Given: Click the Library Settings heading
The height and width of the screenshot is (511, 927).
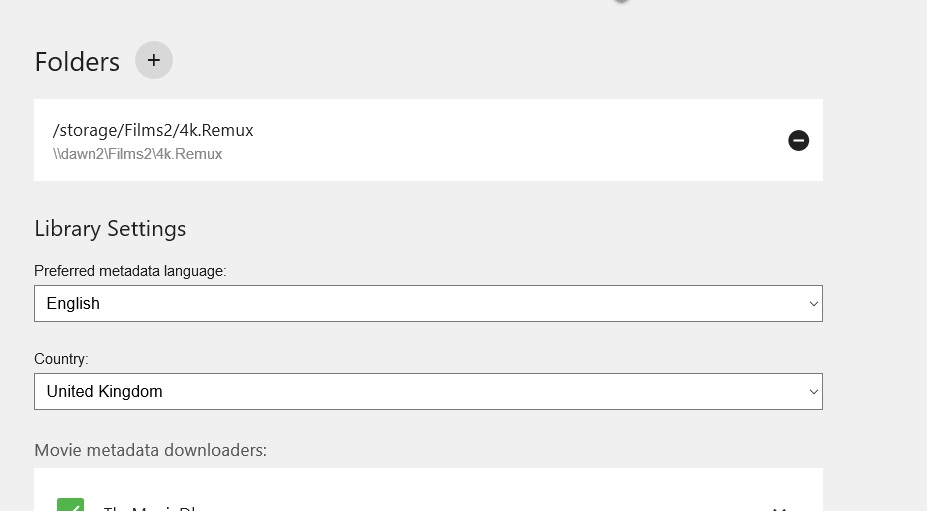Looking at the screenshot, I should point(110,228).
